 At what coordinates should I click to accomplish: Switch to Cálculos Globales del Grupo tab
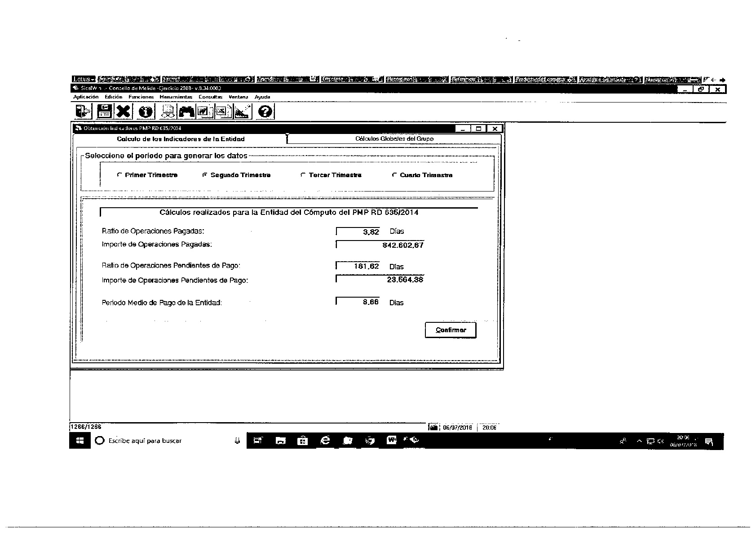click(x=394, y=139)
